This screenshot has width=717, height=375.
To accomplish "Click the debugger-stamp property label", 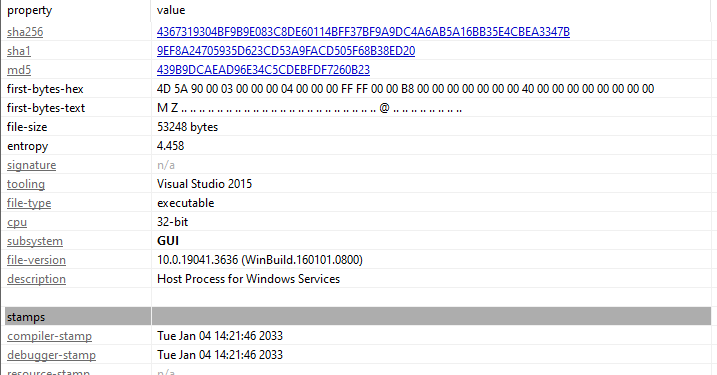I will 51,355.
